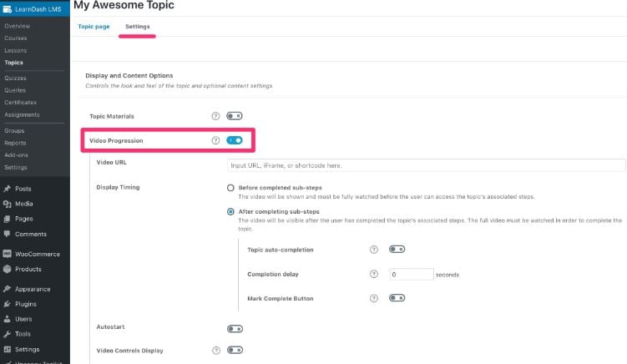
Task: Open help for Completion delay
Action: click(374, 274)
